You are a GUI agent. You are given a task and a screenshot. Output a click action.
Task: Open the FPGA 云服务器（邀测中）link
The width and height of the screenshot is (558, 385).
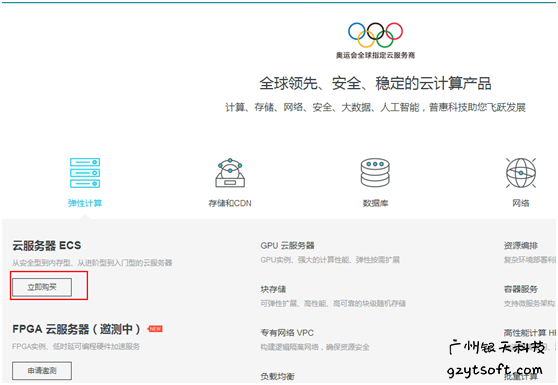point(77,329)
